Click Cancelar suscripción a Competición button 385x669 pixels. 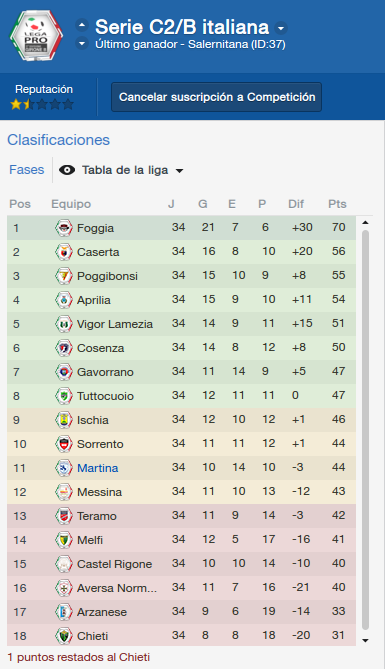(216, 97)
